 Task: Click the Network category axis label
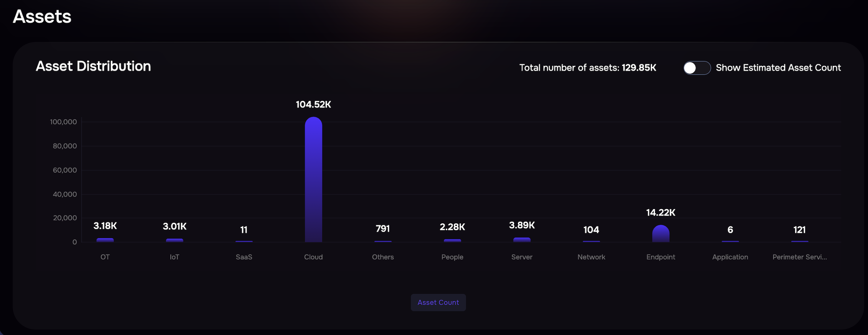(x=591, y=257)
